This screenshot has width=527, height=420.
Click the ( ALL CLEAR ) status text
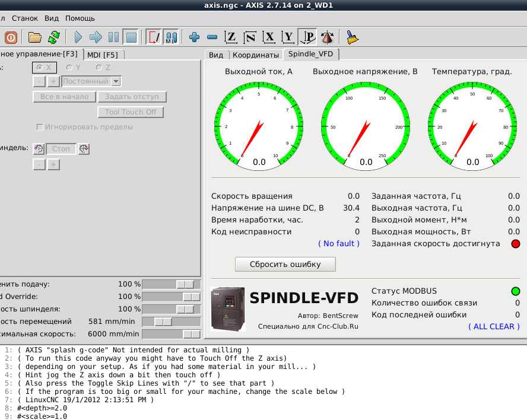pyautogui.click(x=494, y=327)
